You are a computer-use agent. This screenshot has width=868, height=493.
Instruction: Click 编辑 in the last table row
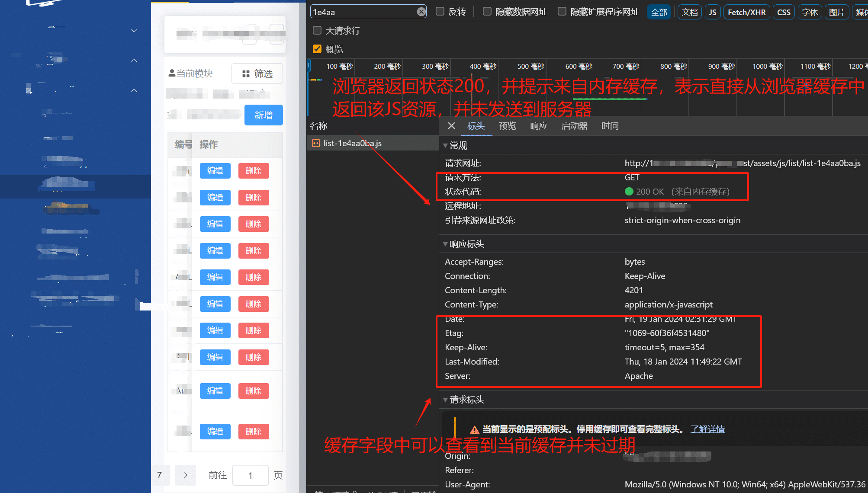pyautogui.click(x=215, y=432)
